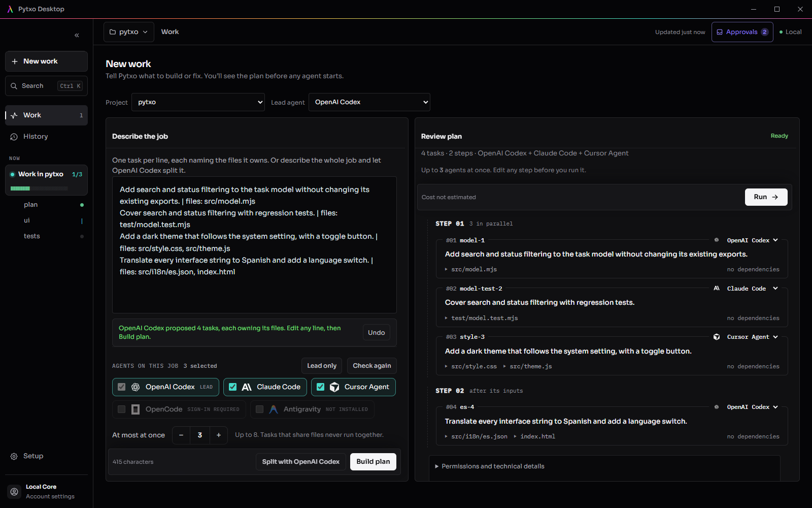Click the Check again button
The image size is (812, 508).
[372, 366]
